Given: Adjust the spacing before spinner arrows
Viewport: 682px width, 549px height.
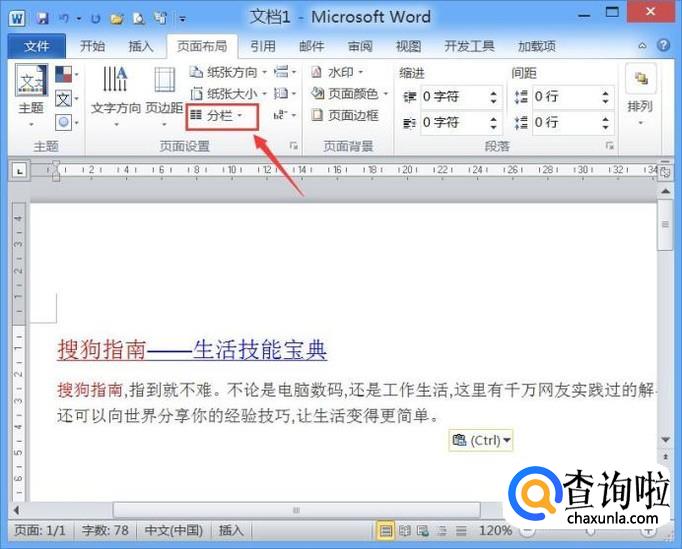Looking at the screenshot, I should (605, 97).
